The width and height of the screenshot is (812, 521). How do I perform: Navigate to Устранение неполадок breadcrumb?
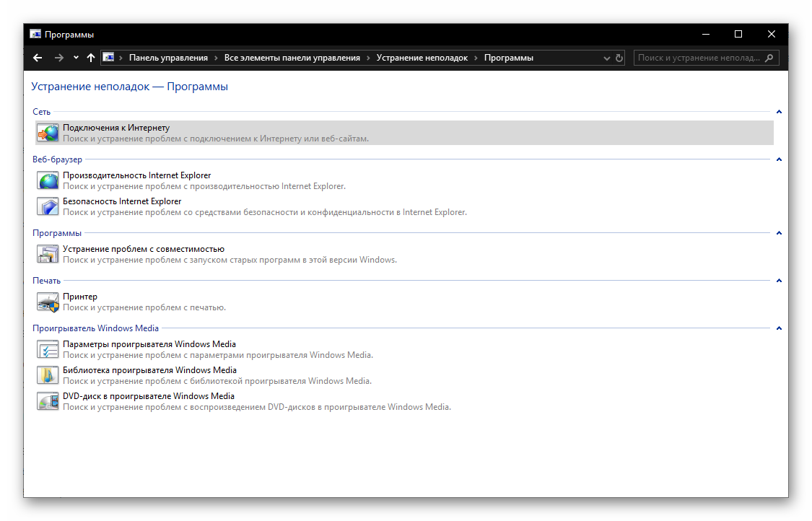coord(422,58)
